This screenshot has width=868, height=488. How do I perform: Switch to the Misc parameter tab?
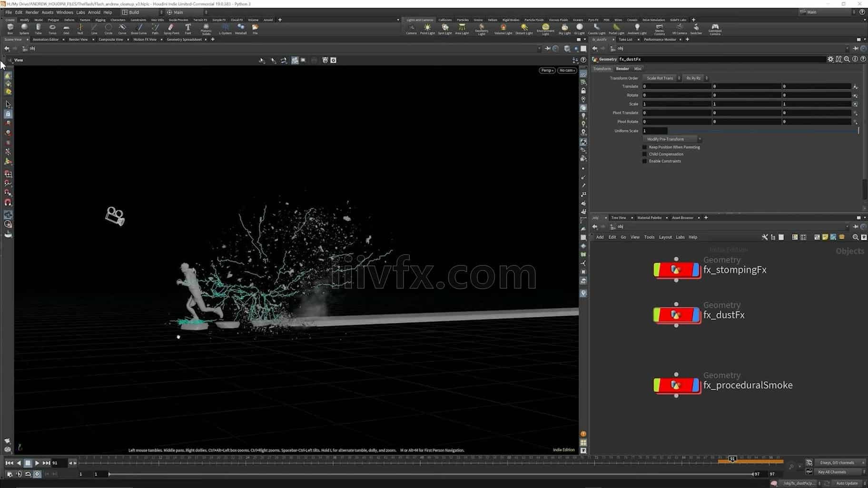638,68
